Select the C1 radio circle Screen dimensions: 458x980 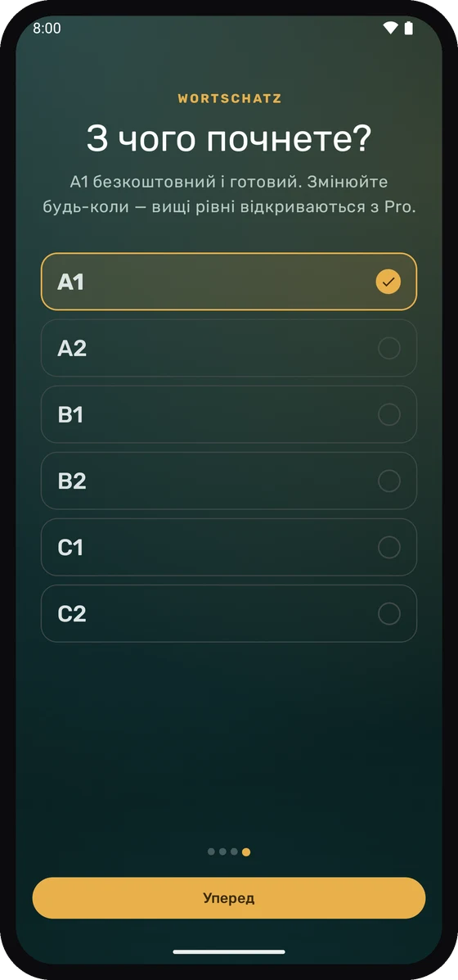pos(389,548)
